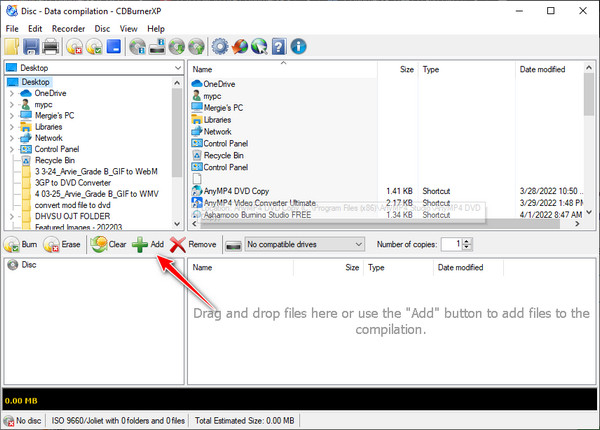Click the Network icon in file list
The width and height of the screenshot is (600, 430).
(x=197, y=131)
